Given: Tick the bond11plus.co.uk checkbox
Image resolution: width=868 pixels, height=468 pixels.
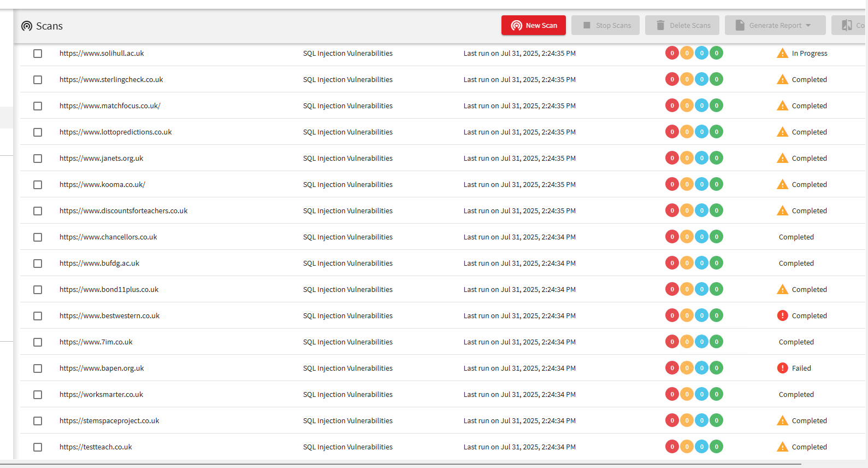Looking at the screenshot, I should (38, 290).
